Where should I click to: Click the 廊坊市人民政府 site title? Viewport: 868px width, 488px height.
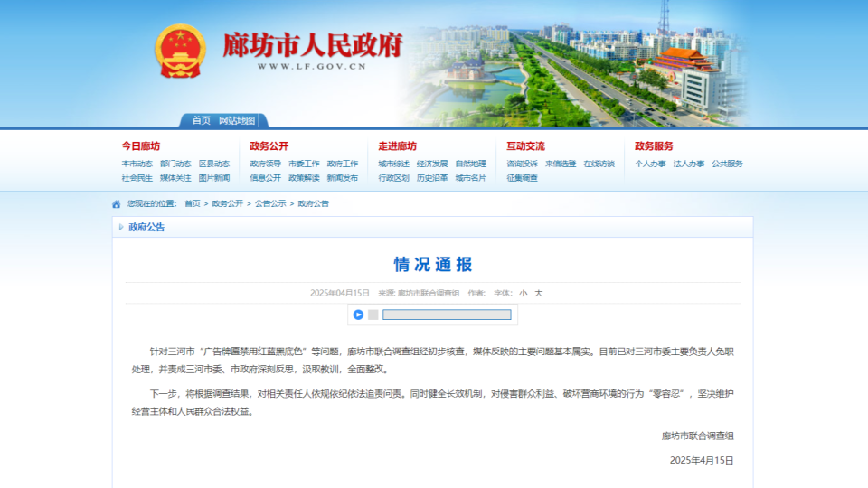(313, 45)
